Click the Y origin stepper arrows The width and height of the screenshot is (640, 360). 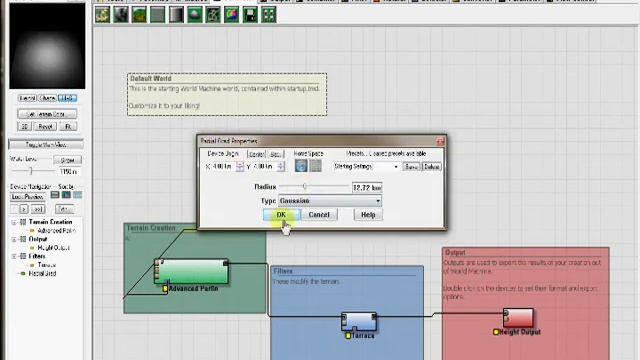pyautogui.click(x=280, y=167)
